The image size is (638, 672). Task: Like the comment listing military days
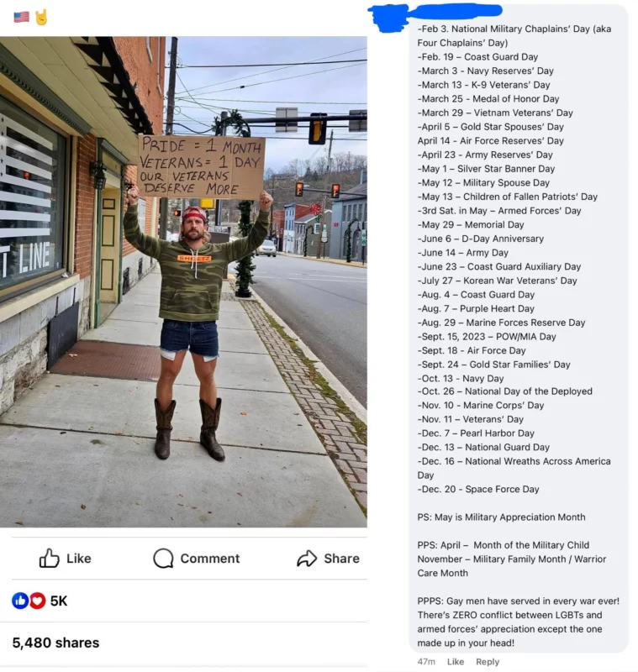coord(456,661)
